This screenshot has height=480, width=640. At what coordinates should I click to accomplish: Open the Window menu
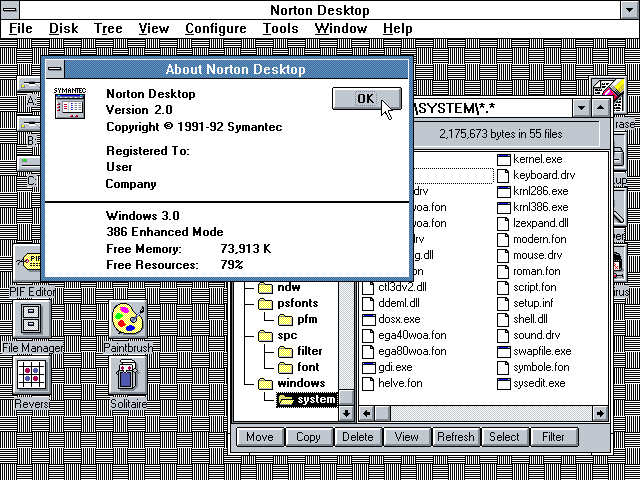tap(340, 29)
